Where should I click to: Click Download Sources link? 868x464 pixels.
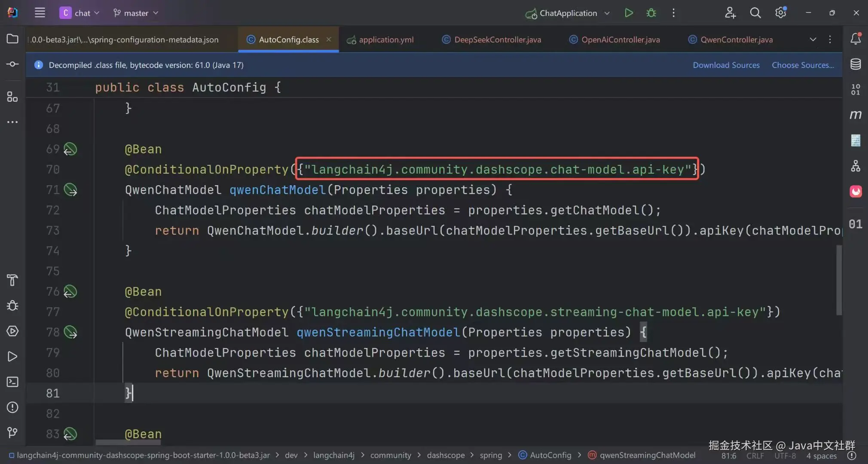726,65
